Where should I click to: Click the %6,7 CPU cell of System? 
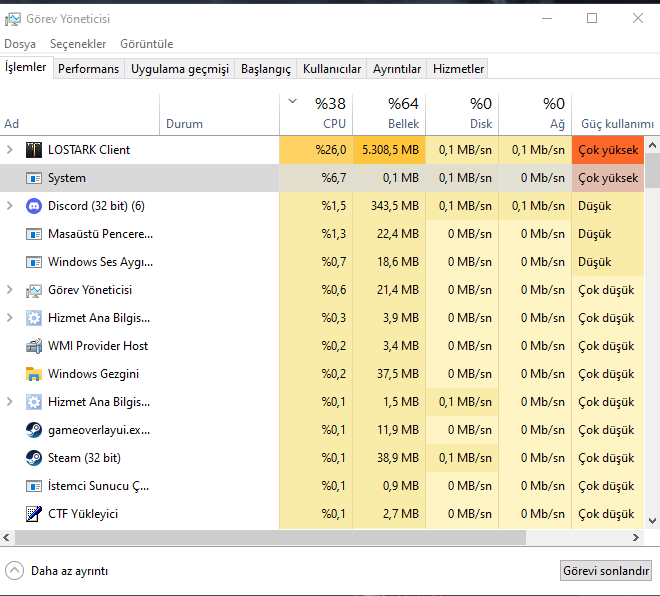coord(316,178)
